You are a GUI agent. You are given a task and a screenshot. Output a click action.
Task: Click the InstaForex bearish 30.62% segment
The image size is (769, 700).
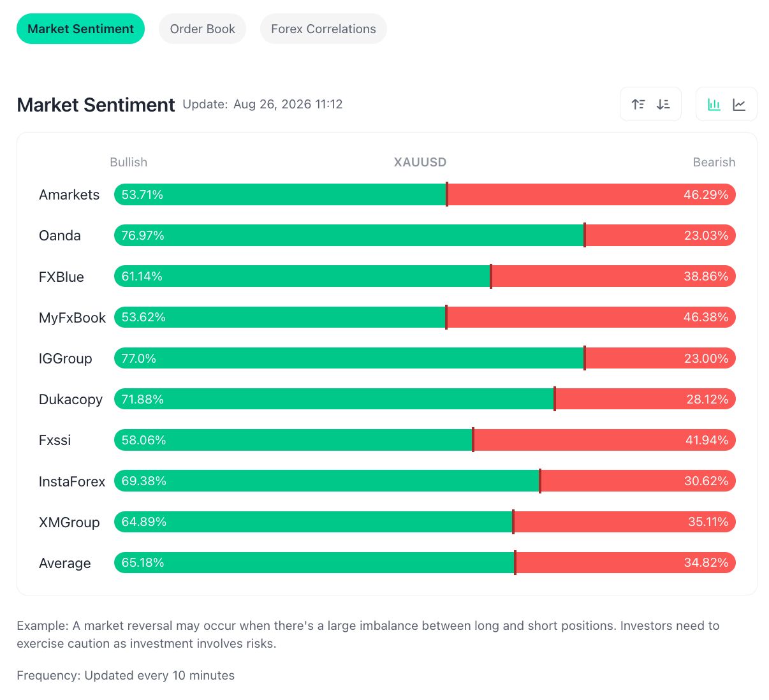click(638, 481)
